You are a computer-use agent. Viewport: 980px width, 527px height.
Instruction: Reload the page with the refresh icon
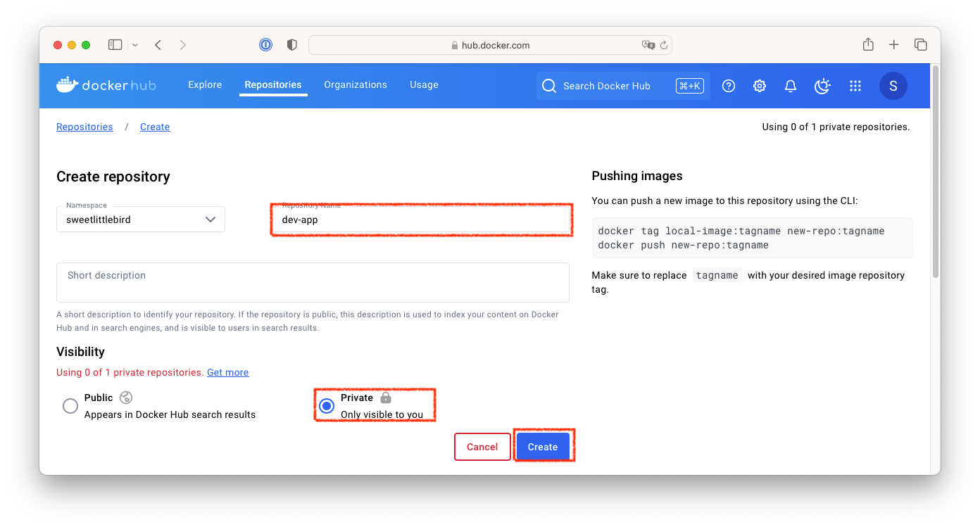click(x=663, y=45)
